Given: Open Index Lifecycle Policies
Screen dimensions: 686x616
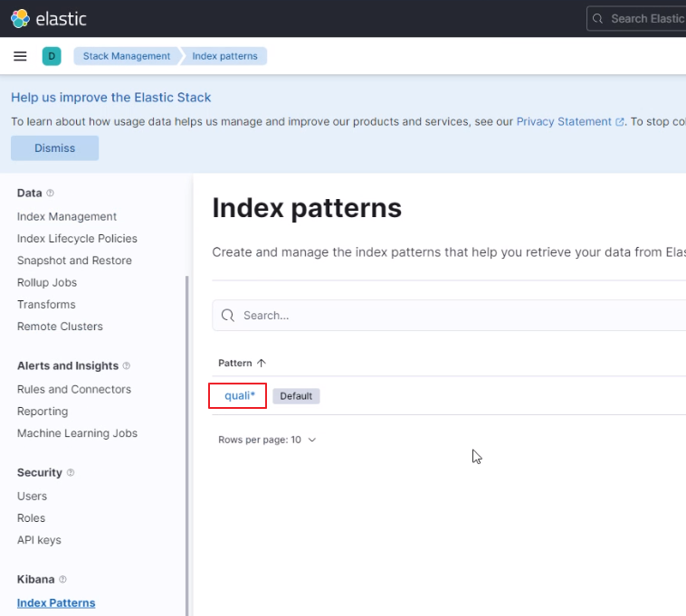Looking at the screenshot, I should (77, 238).
